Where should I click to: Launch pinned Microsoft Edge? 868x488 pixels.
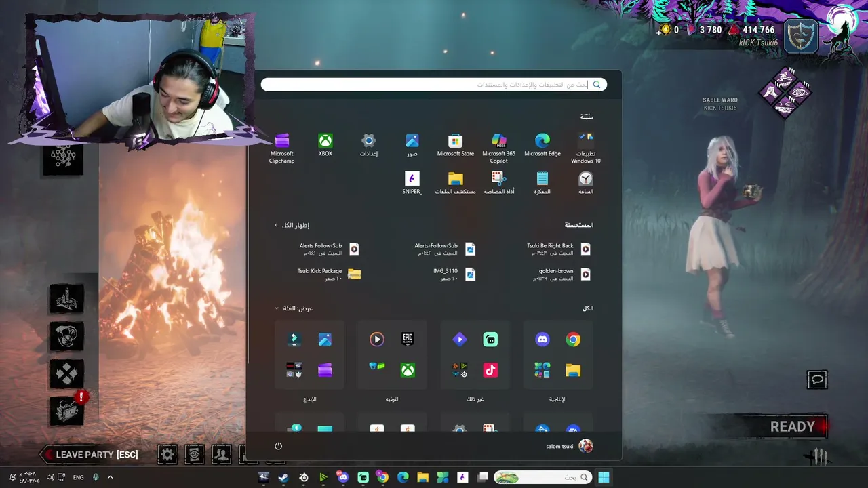tap(542, 145)
